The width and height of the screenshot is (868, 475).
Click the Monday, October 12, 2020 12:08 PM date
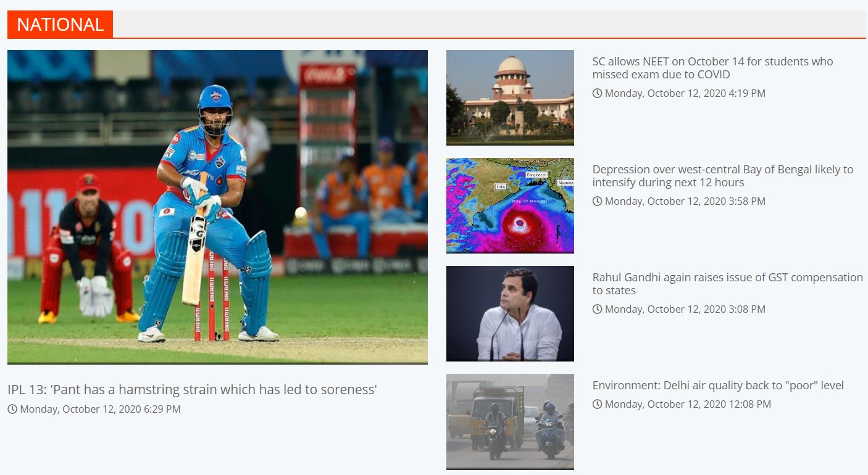click(688, 404)
